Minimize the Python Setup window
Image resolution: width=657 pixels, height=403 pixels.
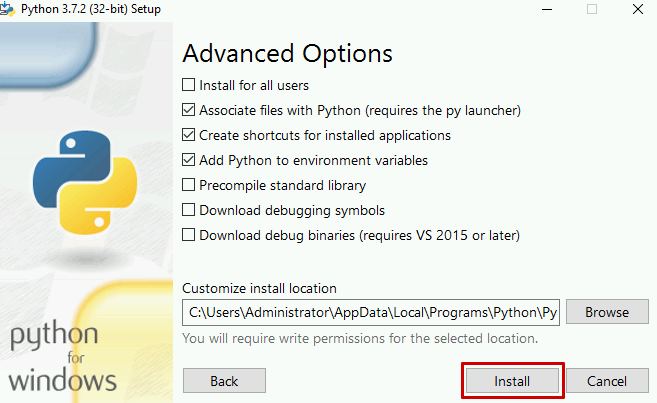[545, 9]
